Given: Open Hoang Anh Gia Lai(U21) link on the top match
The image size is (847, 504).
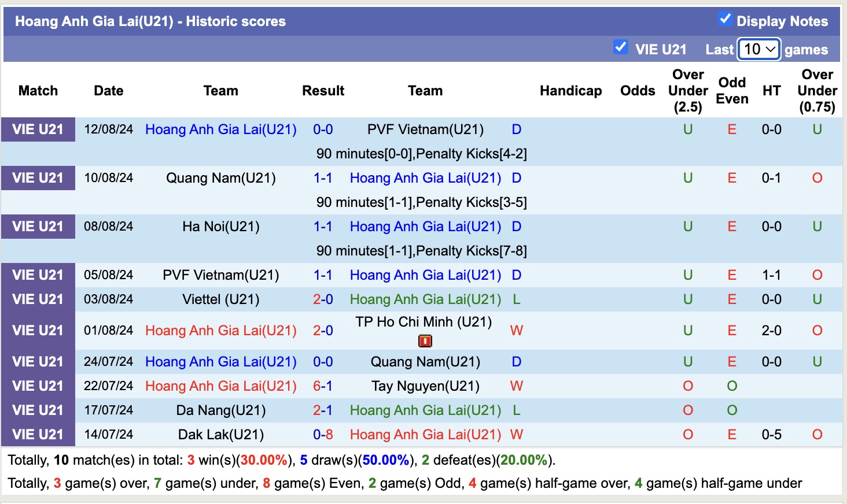Looking at the screenshot, I should (220, 129).
